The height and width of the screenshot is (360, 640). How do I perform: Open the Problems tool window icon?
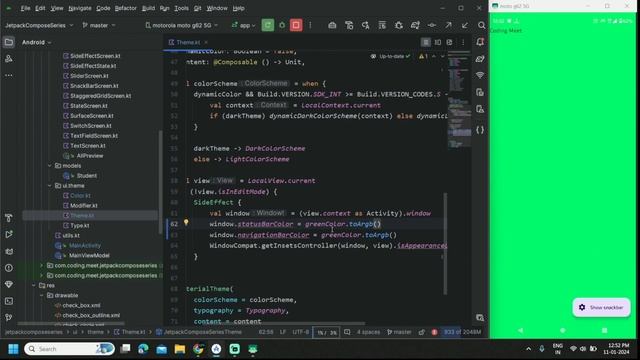coord(9,268)
